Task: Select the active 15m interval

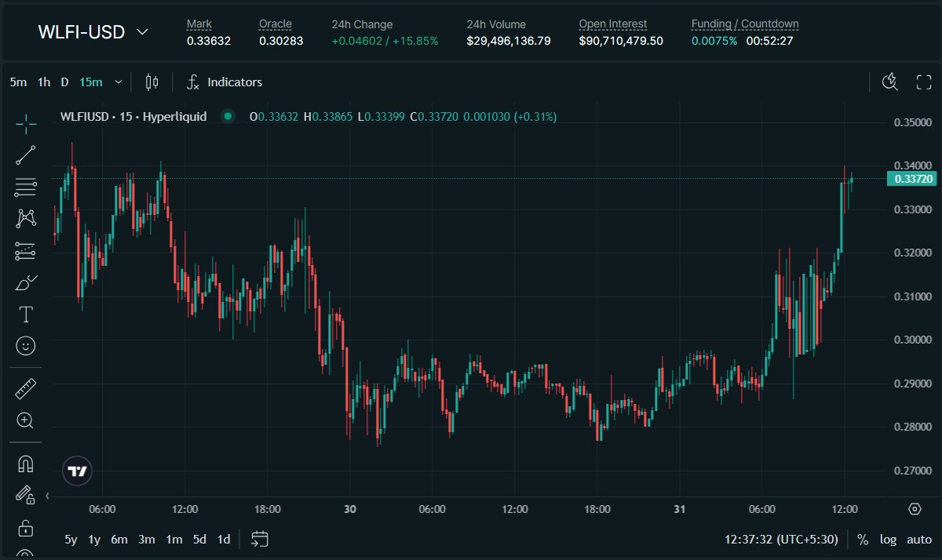Action: click(90, 82)
